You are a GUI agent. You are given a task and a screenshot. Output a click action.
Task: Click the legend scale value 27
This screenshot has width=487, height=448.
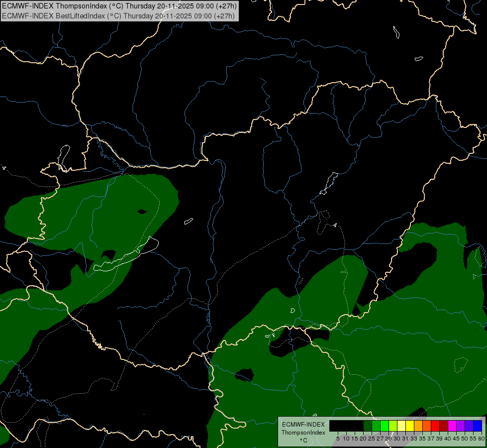point(380,439)
